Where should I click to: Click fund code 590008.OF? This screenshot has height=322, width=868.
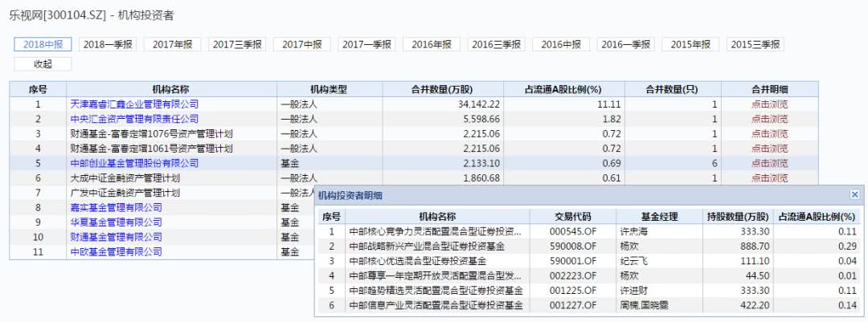pyautogui.click(x=574, y=247)
